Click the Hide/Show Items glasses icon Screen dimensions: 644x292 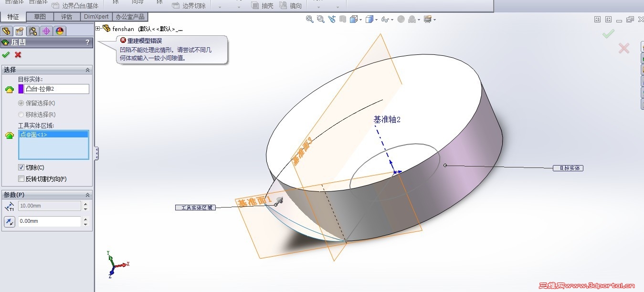(x=384, y=19)
